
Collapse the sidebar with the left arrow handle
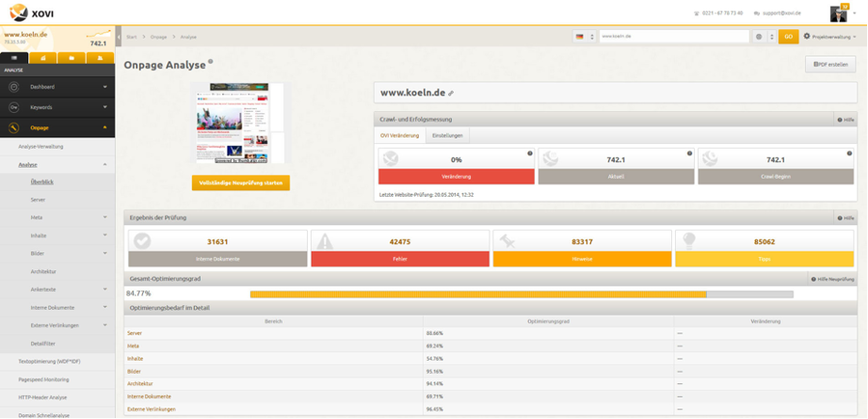pyautogui.click(x=120, y=37)
